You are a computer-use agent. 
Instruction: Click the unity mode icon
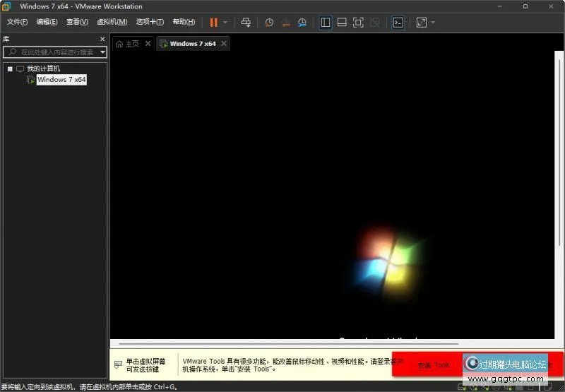pos(375,23)
